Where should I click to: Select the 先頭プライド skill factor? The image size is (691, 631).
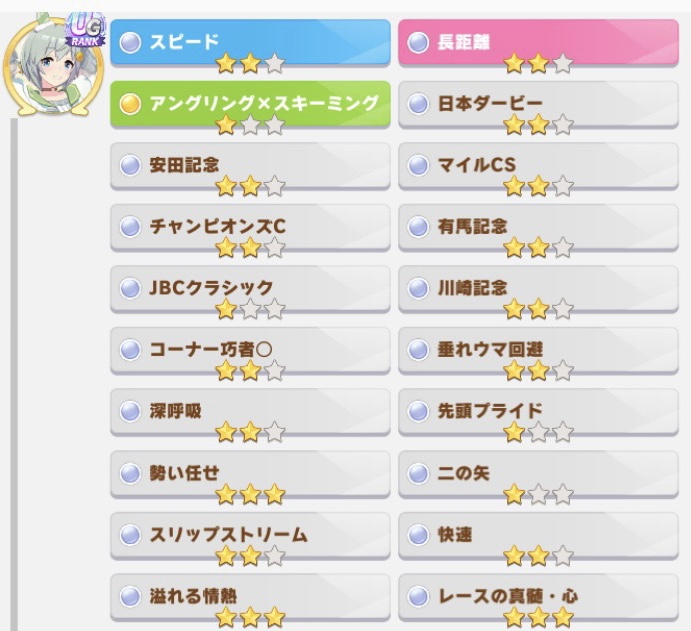(538, 412)
